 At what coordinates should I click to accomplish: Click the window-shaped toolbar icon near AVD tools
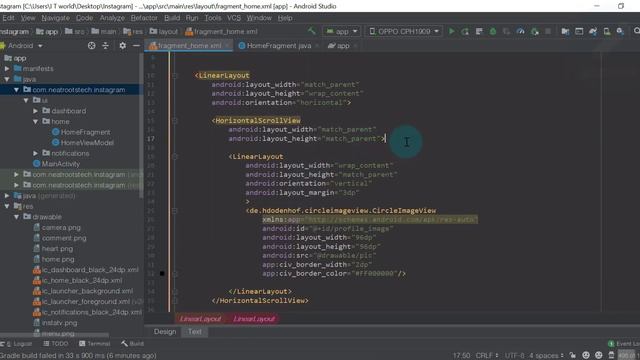[x=579, y=31]
